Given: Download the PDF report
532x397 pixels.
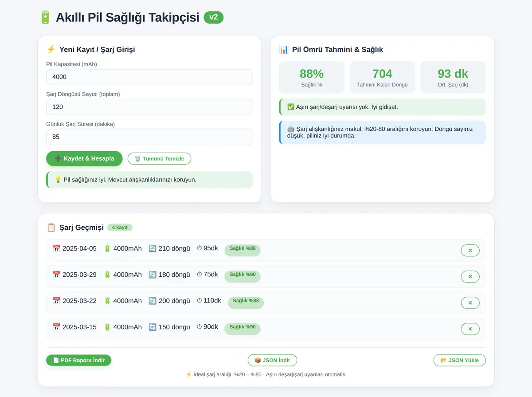Looking at the screenshot, I should [78, 360].
